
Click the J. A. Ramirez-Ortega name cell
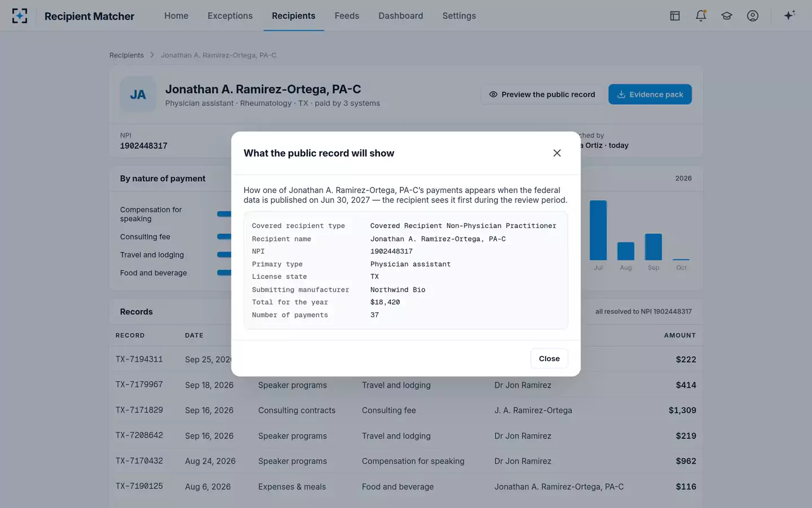533,410
